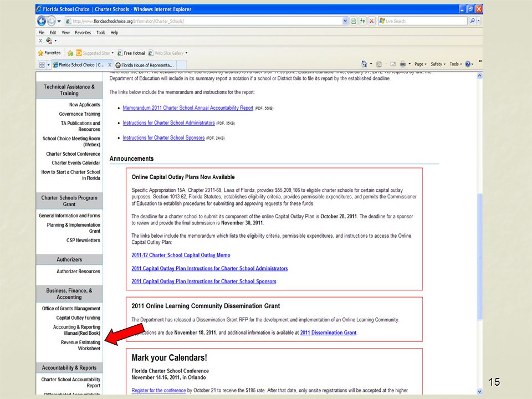Screen dimensions: 532x399
Task: Open Suggested Sites dropdown
Action: 95,53
